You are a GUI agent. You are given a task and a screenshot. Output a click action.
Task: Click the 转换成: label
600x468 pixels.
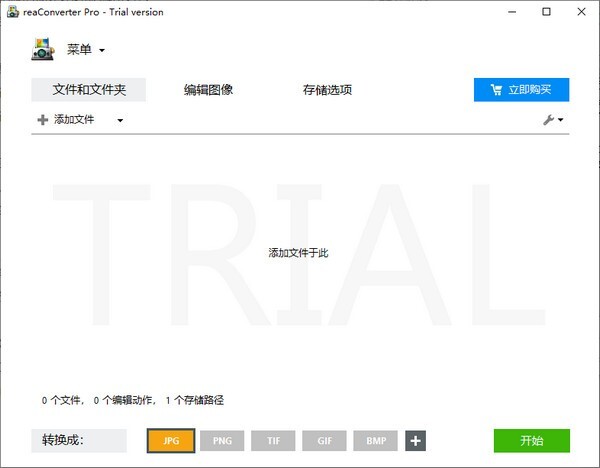coord(79,440)
